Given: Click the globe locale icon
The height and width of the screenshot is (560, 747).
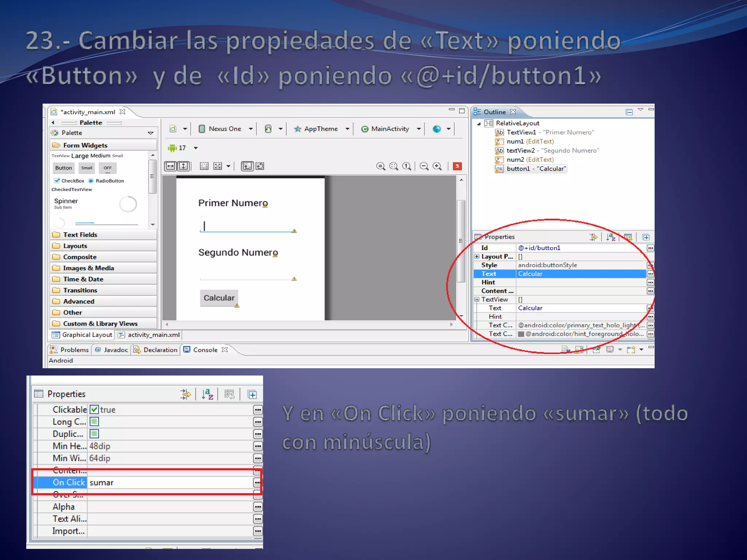Looking at the screenshot, I should [437, 129].
